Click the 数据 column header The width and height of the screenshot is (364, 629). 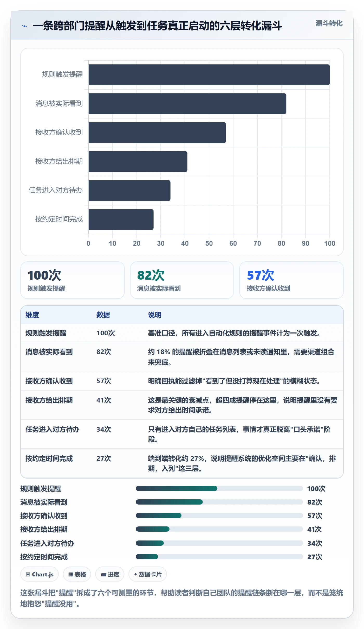click(x=103, y=315)
